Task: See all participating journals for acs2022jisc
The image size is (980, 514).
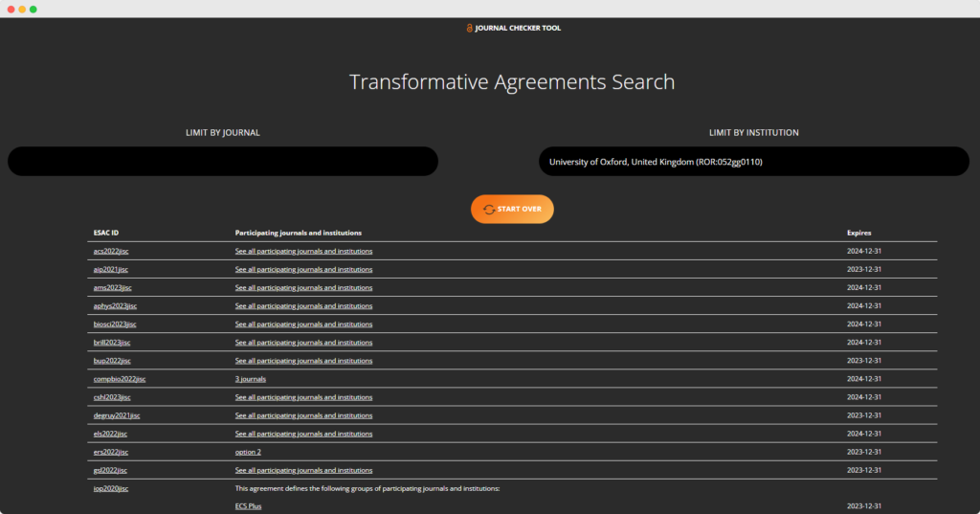Action: click(303, 252)
